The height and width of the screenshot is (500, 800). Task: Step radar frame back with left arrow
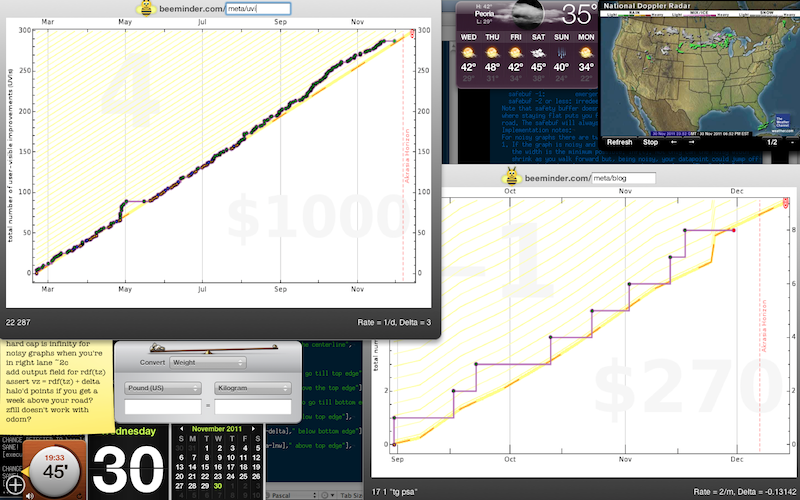pos(674,142)
